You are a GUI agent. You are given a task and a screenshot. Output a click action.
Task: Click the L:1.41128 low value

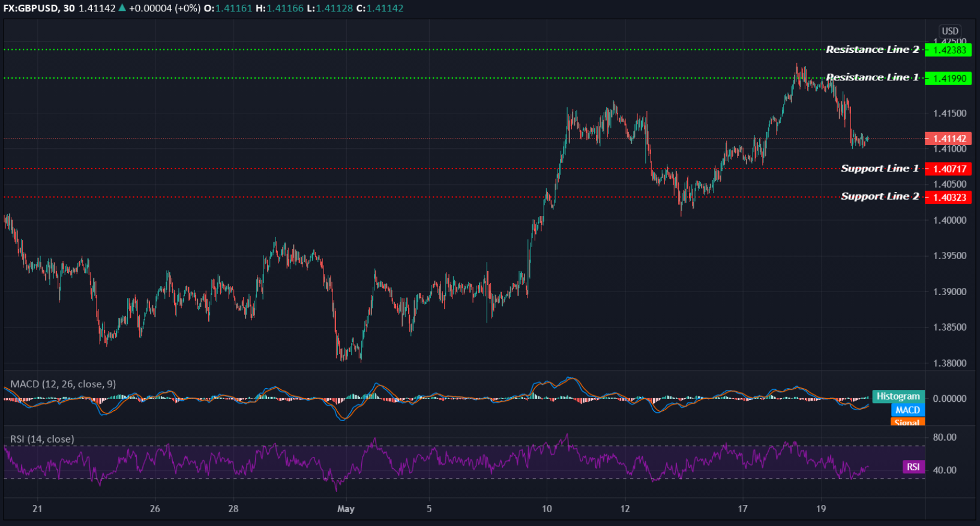tap(330, 8)
